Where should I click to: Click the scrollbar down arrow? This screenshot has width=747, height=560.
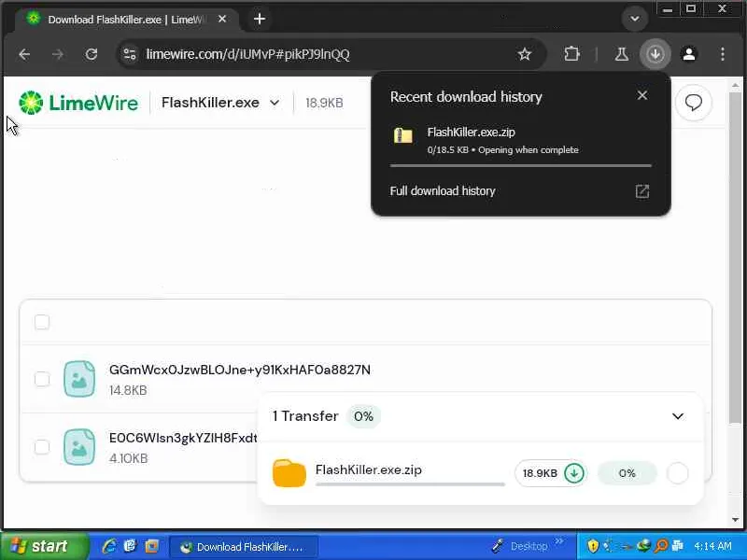(x=735, y=520)
